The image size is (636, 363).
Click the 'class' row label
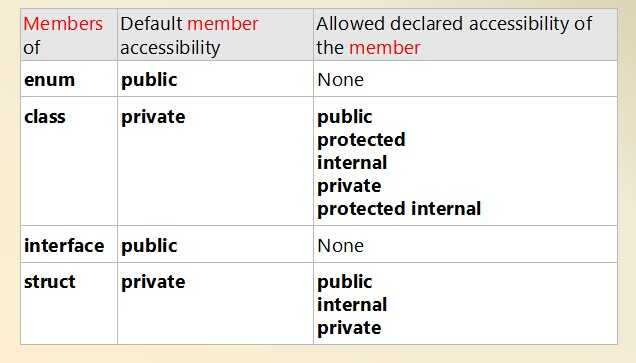click(45, 117)
